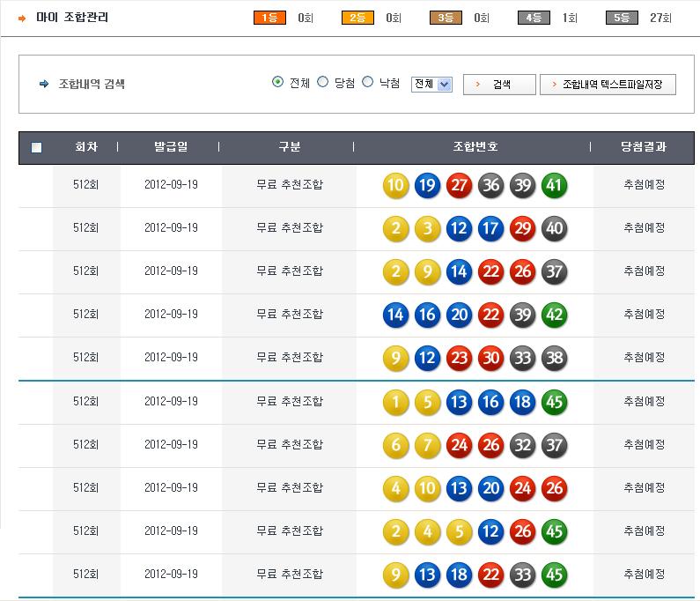Screen dimensions: 700x601
Task: Open the 전체 dropdown list
Action: point(431,84)
